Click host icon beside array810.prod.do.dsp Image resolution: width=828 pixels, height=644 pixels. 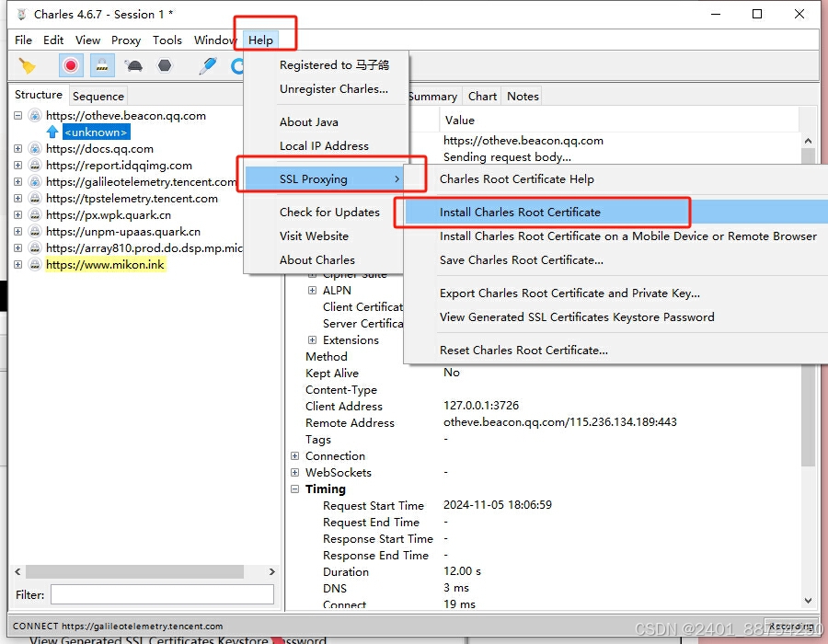35,247
